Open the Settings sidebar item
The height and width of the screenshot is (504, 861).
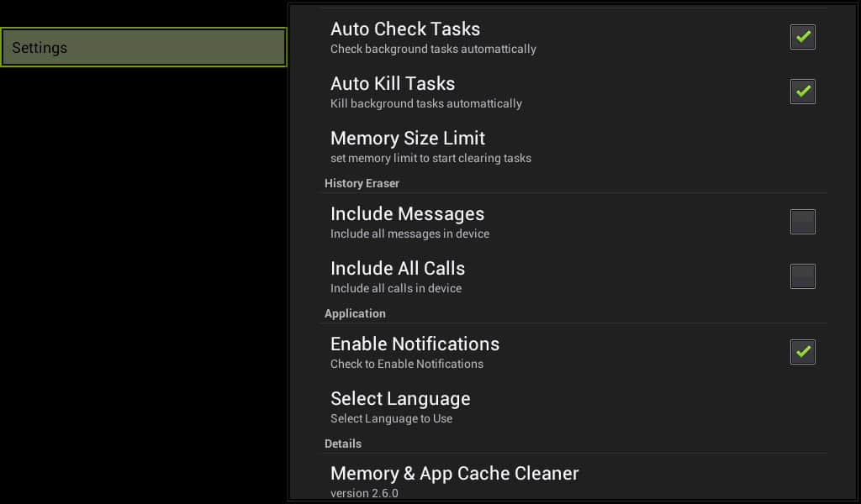(x=143, y=48)
